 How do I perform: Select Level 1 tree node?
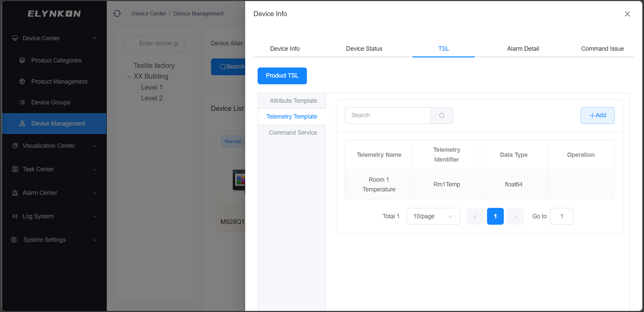pos(152,87)
